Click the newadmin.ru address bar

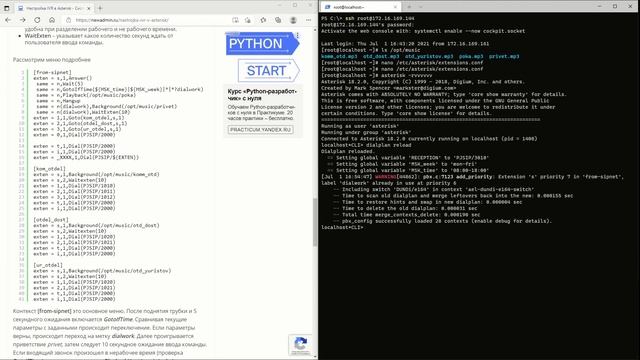click(x=147, y=20)
